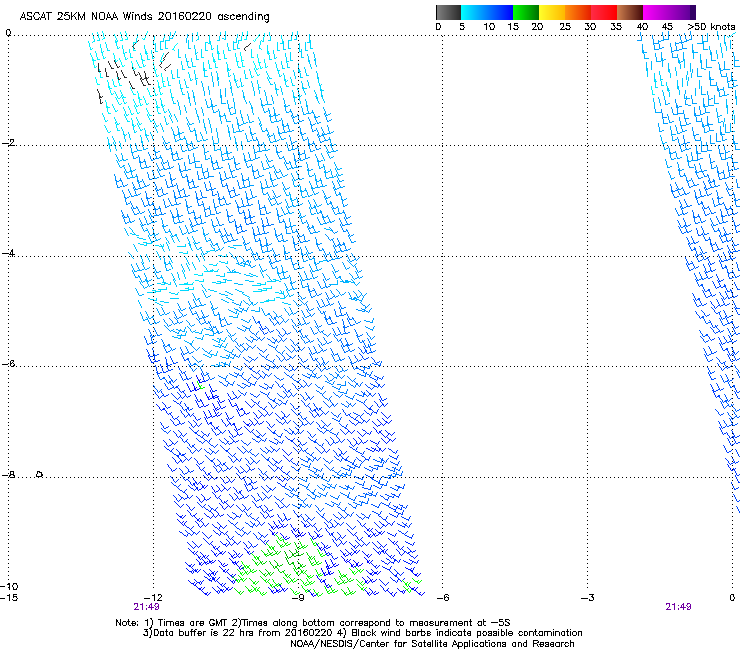Pick the red 30-35 knots legend color
Screen dimensions: 740x650
604,12
